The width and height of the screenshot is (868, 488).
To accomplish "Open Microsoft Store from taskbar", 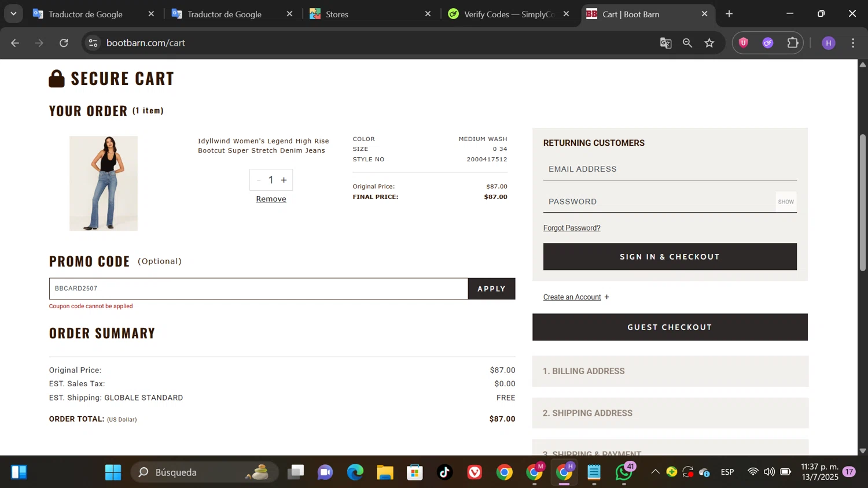I will (x=415, y=472).
